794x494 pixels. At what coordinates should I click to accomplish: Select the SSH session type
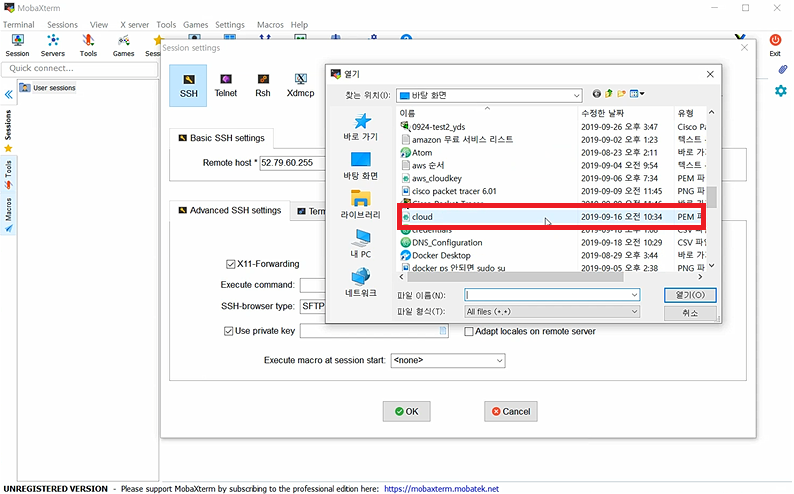point(188,85)
